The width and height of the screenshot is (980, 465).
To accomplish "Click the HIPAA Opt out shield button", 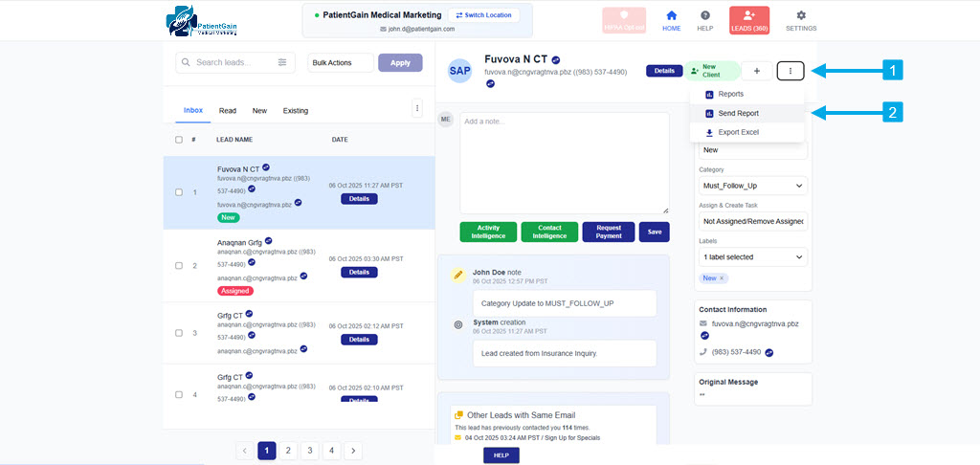I will point(623,20).
